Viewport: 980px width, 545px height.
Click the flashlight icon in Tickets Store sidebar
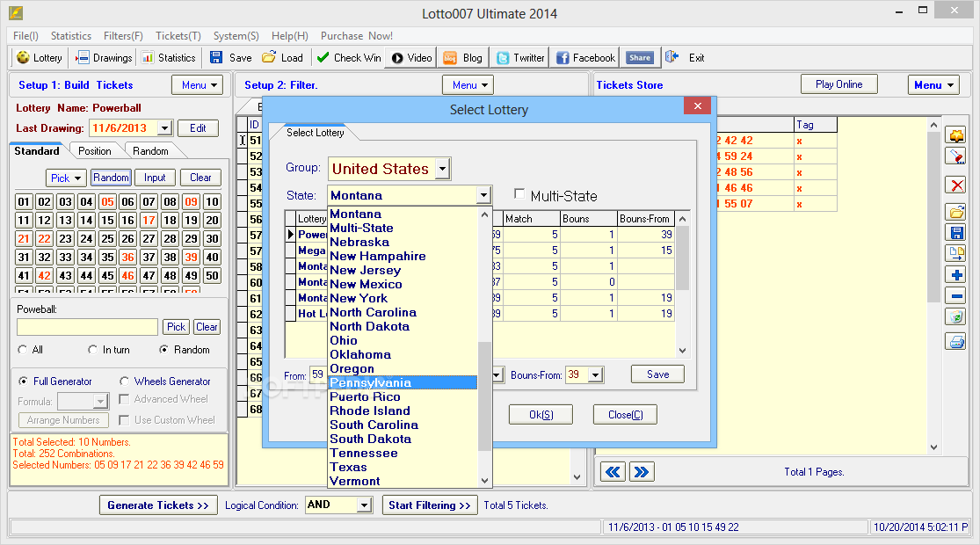pos(956,156)
